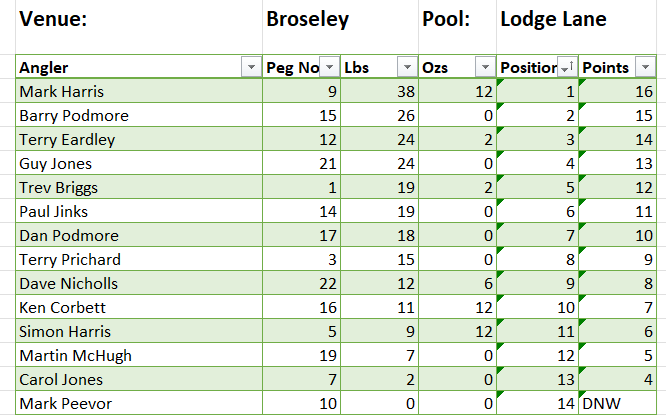Select Guy Jones' peg number 21
The width and height of the screenshot is (666, 415).
point(301,163)
